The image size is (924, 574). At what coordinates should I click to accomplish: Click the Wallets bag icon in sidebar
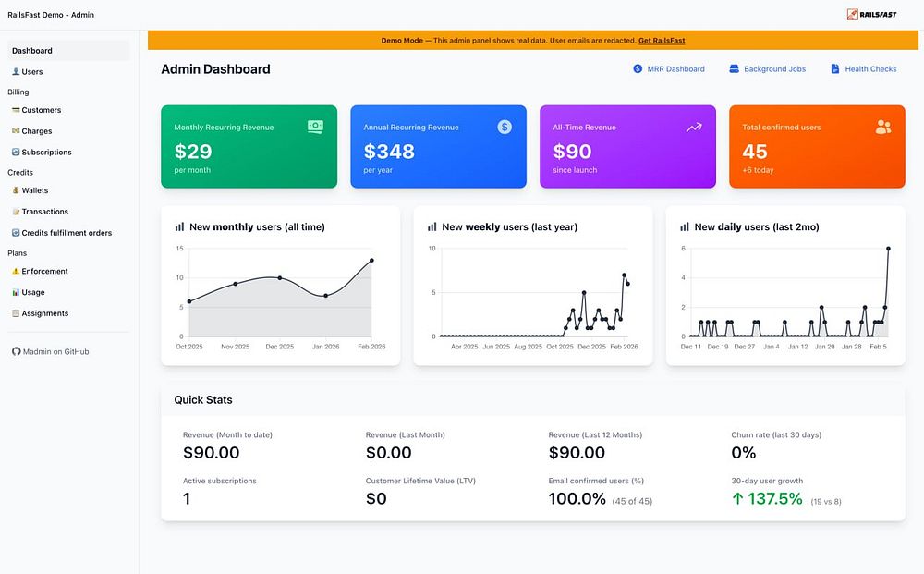(16, 190)
